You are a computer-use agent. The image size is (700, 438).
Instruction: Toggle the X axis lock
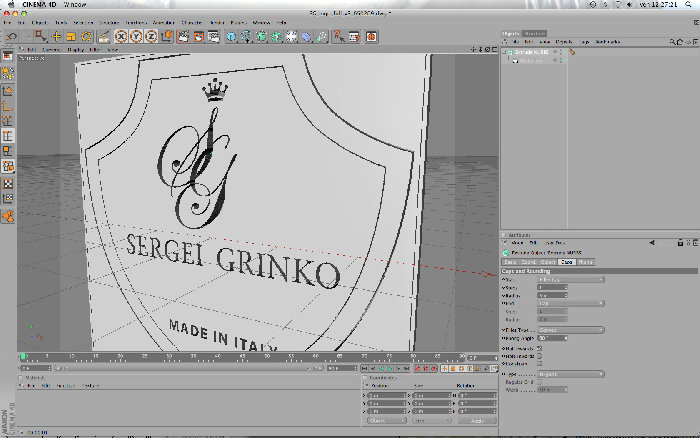point(121,37)
